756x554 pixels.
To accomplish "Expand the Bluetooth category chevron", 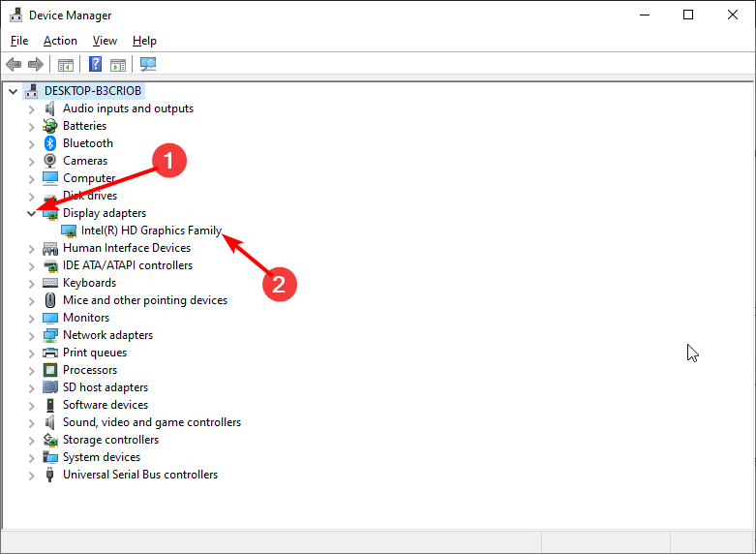I will 31,143.
